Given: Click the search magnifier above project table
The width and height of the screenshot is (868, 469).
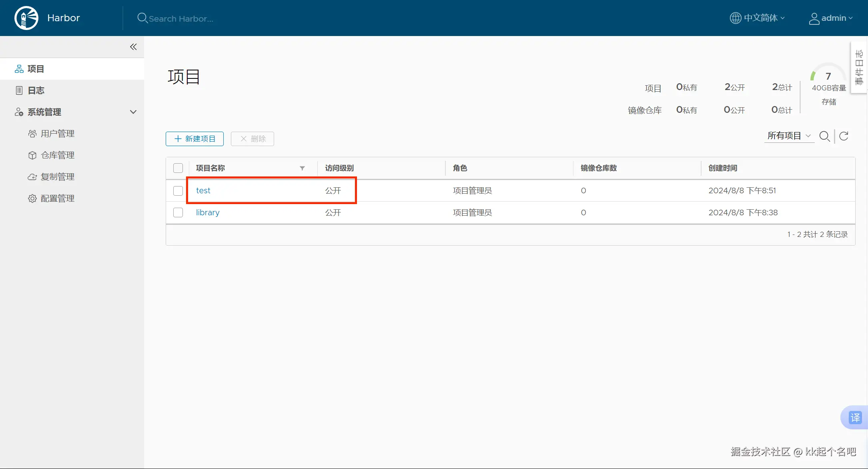Looking at the screenshot, I should 824,136.
